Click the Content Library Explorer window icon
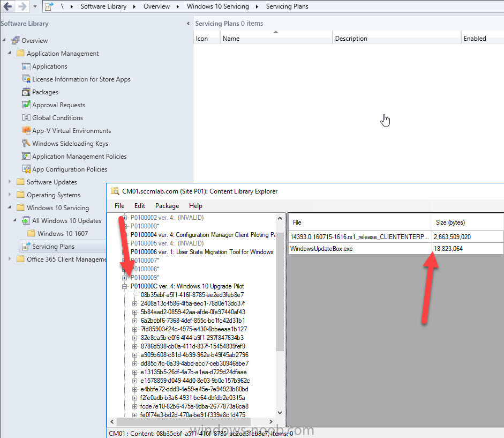 [115, 191]
